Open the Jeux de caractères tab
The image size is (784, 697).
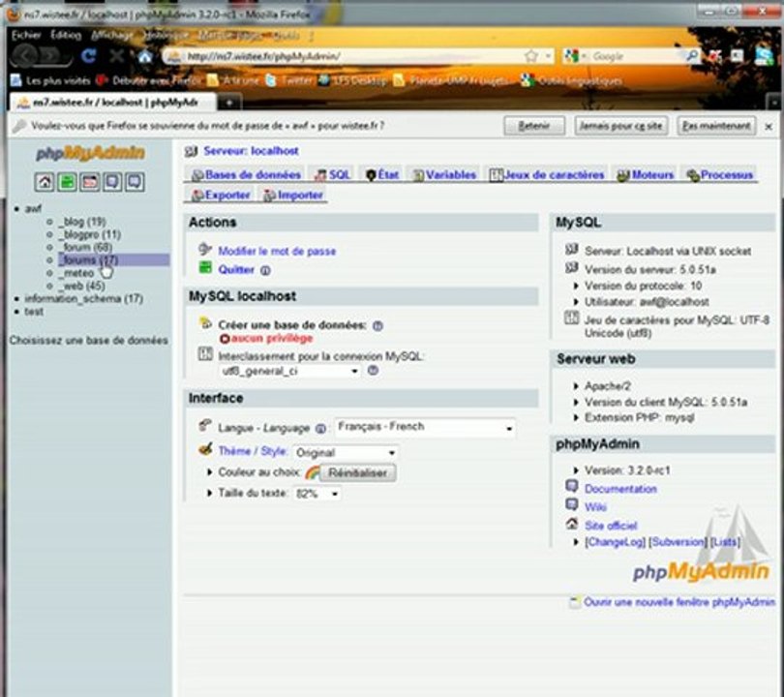pos(547,175)
